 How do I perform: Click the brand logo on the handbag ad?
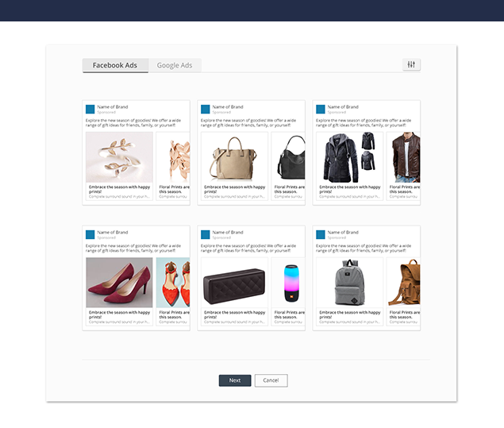(x=205, y=109)
